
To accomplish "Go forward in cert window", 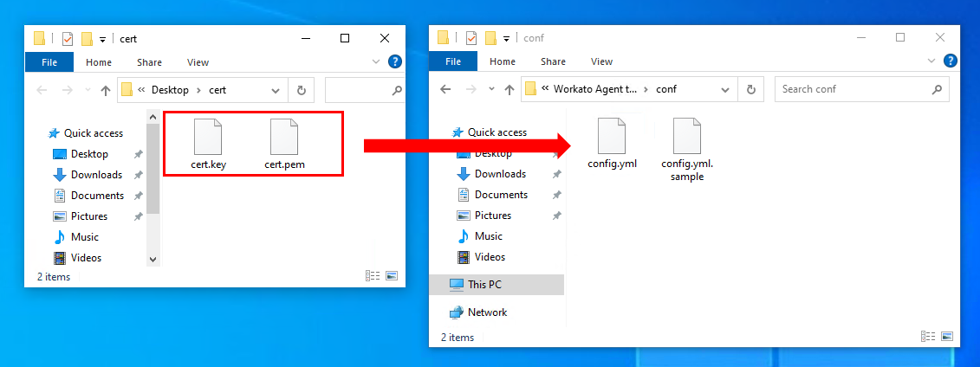I will [x=67, y=91].
